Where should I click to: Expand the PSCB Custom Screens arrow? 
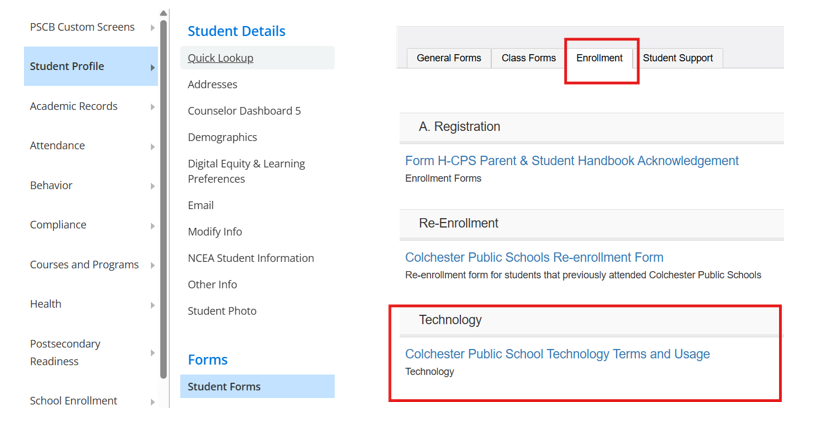(153, 27)
